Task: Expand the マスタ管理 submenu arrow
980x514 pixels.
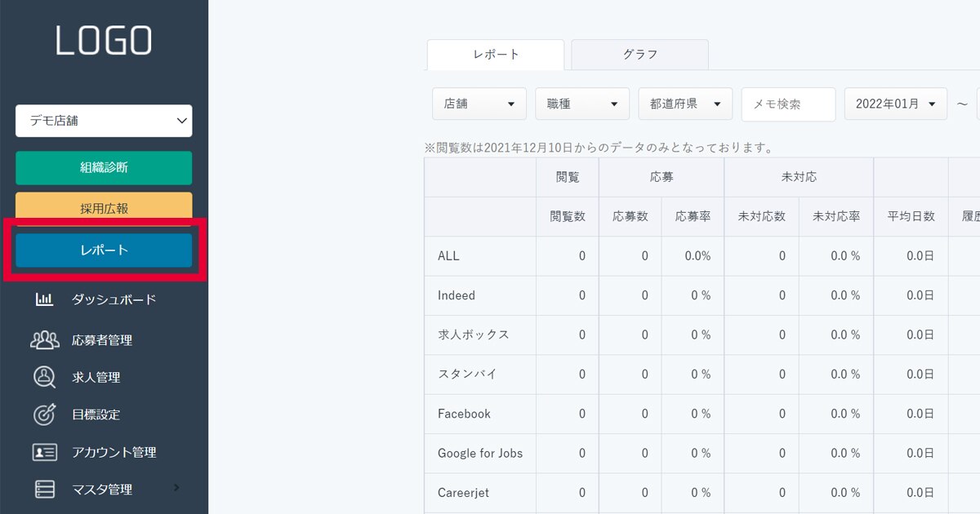Action: coord(176,489)
